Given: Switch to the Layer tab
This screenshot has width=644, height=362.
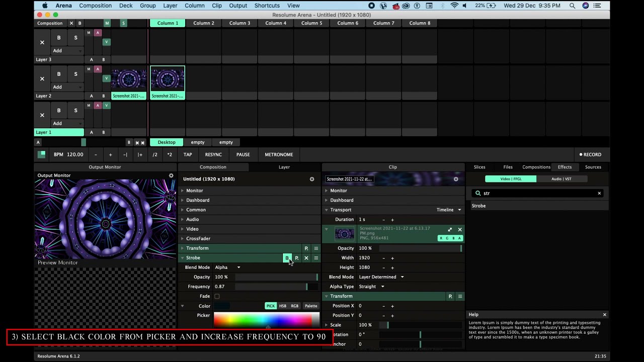Looking at the screenshot, I should click(284, 167).
